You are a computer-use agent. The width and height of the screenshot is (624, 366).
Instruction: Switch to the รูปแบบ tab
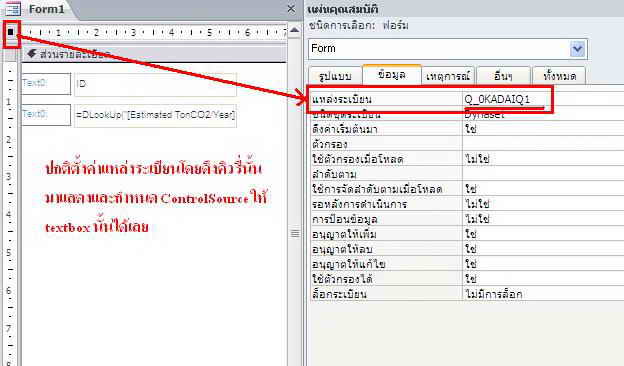[x=335, y=76]
